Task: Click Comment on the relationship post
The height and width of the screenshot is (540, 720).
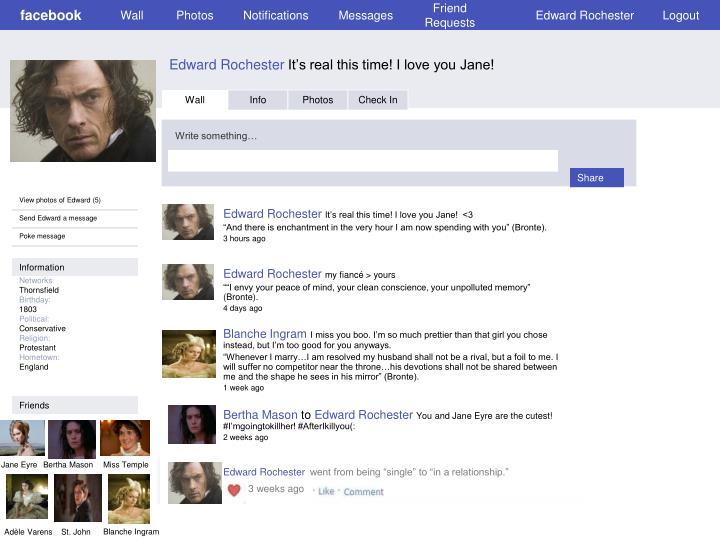Action: tap(363, 492)
